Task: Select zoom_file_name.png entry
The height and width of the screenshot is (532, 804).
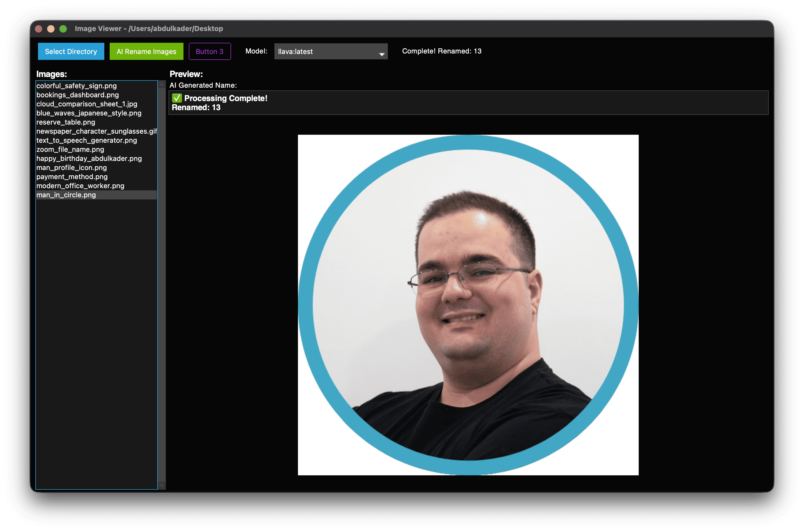Action: (70, 149)
